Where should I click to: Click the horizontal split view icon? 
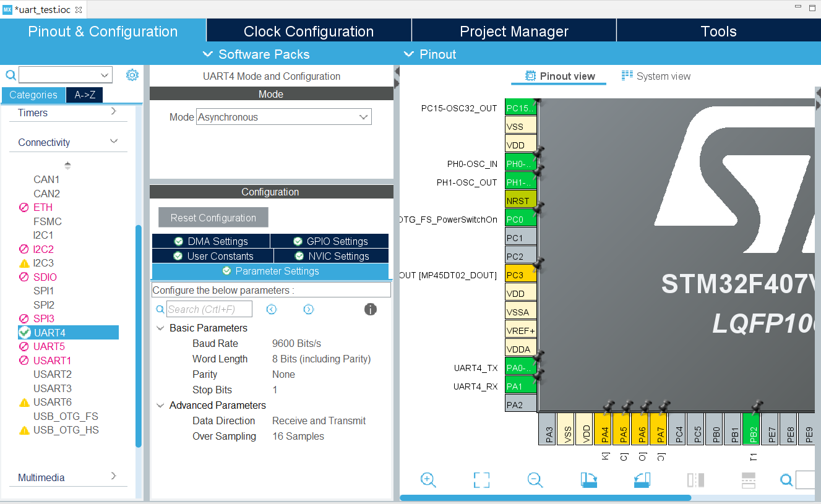click(749, 480)
